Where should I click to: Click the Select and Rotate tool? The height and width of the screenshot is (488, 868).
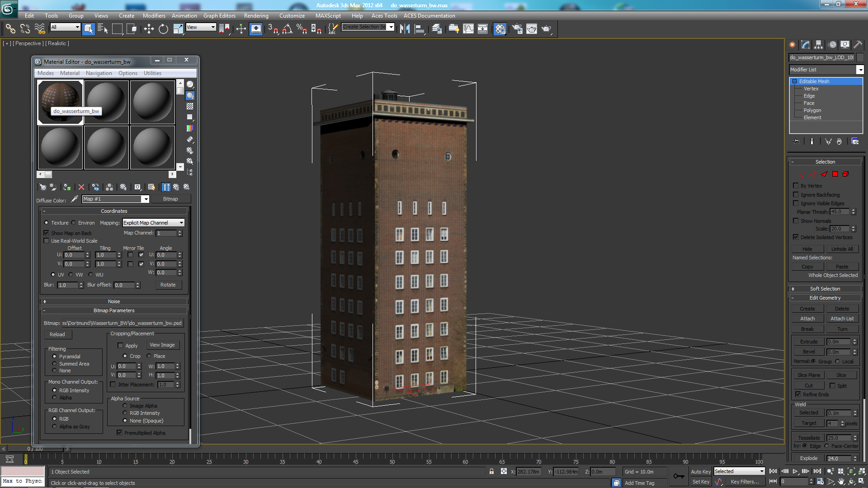pos(163,29)
